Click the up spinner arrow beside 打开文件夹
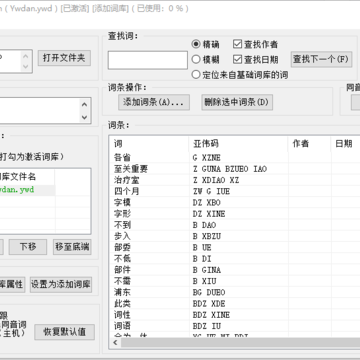360x360 pixels. [x=26, y=56]
